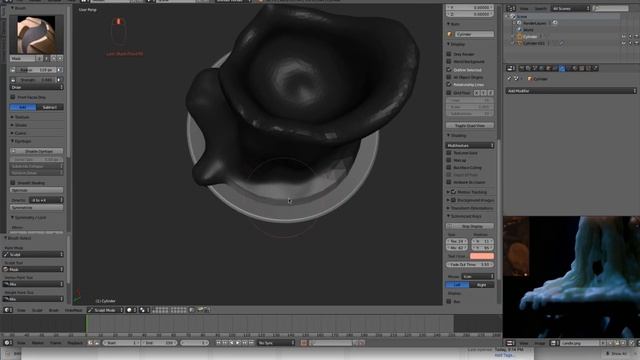This screenshot has height=360, width=640.
Task: Jump to timeline end frame
Action: click(x=251, y=343)
